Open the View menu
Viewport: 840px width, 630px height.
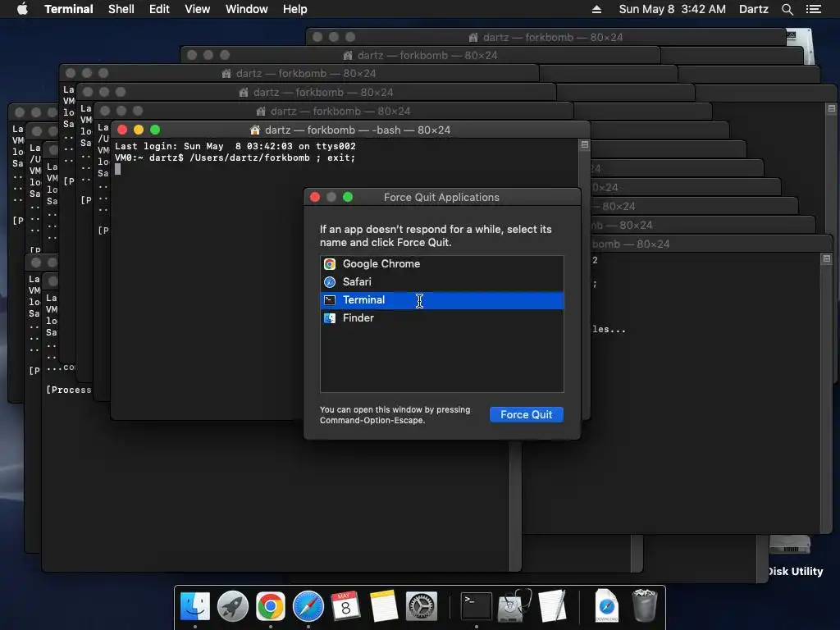(x=197, y=9)
